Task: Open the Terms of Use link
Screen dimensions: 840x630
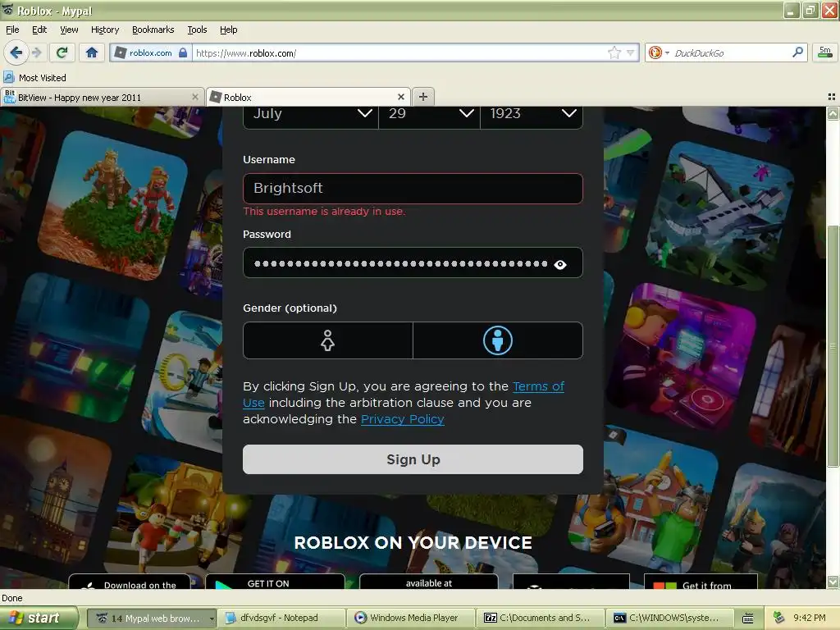Action: 538,386
